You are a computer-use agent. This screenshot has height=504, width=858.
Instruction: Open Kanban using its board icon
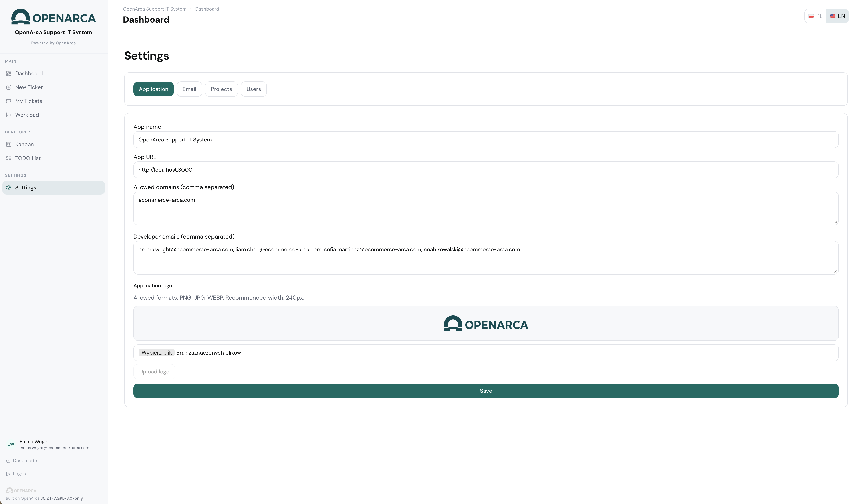point(9,144)
